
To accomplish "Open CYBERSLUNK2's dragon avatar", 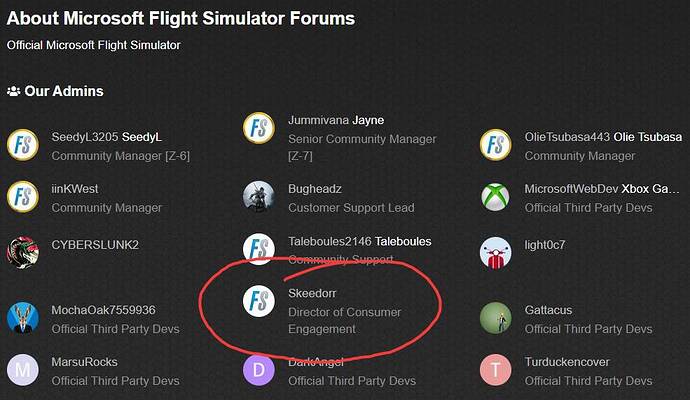I will pyautogui.click(x=23, y=253).
